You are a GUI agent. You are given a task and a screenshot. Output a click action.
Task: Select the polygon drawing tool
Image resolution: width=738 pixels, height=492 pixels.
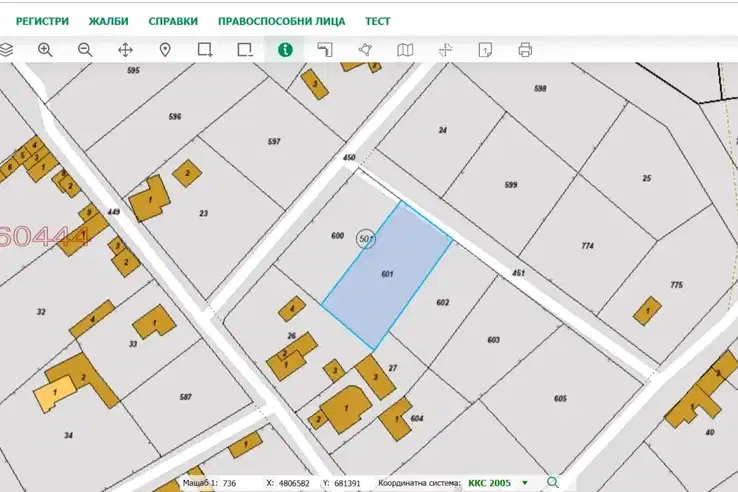[x=365, y=49]
